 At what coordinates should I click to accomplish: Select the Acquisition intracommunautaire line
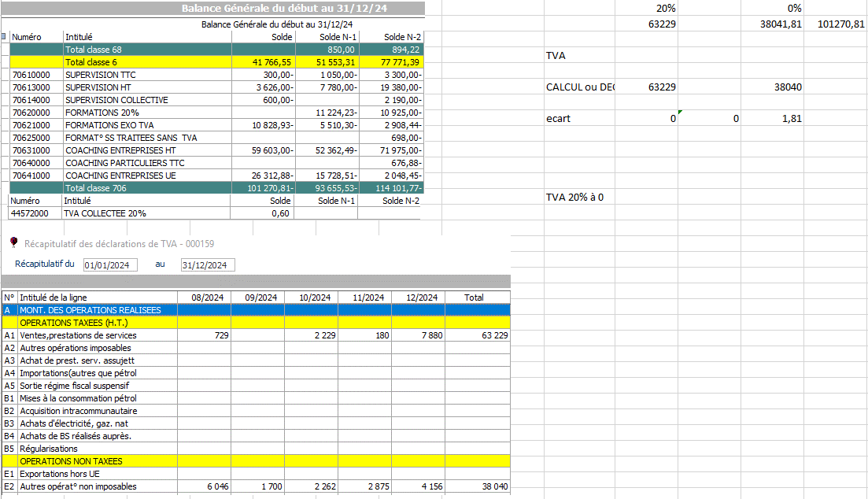click(x=256, y=411)
